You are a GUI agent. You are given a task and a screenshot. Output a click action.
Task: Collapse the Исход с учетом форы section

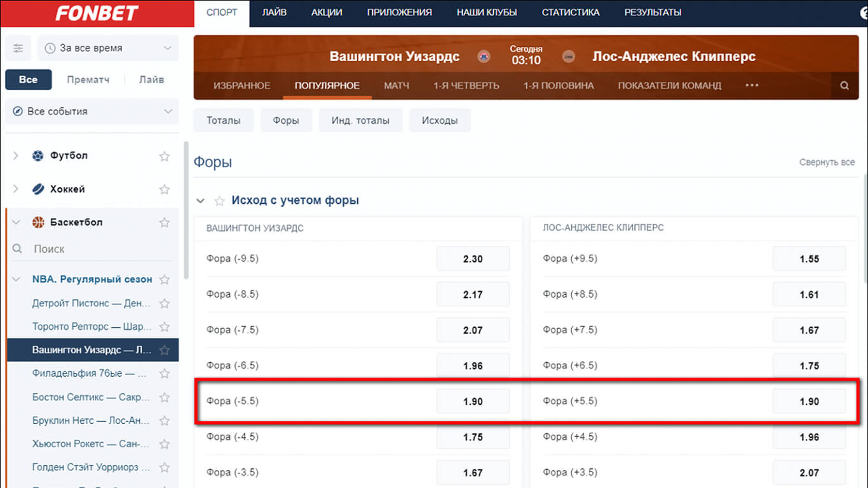[x=201, y=201]
